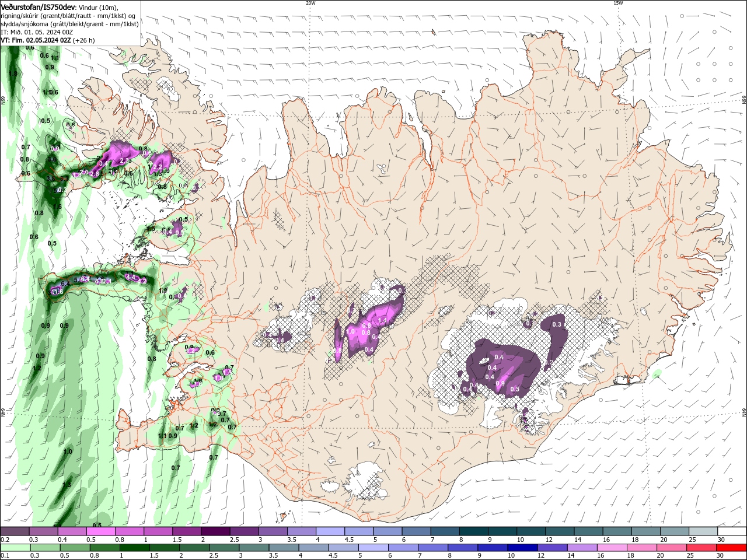747x560 pixels.
Task: Click the lavender snow swatch starting at 4
Action: pos(330,531)
